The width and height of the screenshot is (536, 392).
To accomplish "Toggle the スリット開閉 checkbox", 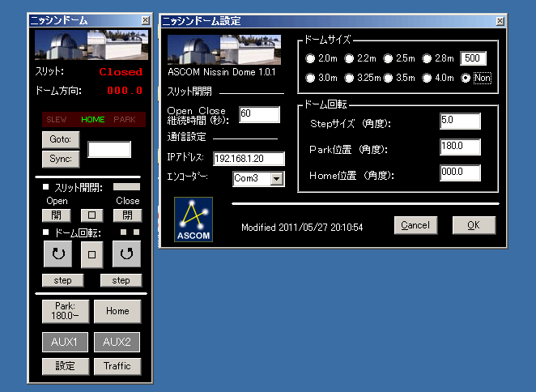I will point(46,187).
